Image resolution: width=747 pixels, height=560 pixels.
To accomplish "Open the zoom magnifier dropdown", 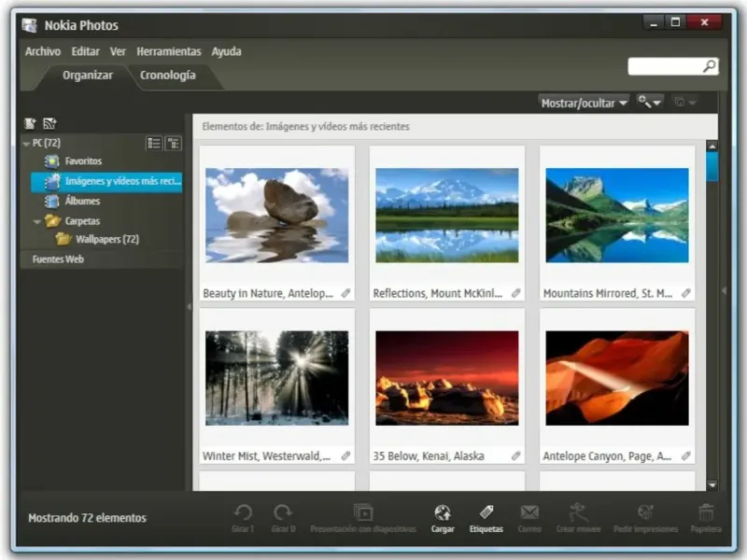I will 649,102.
